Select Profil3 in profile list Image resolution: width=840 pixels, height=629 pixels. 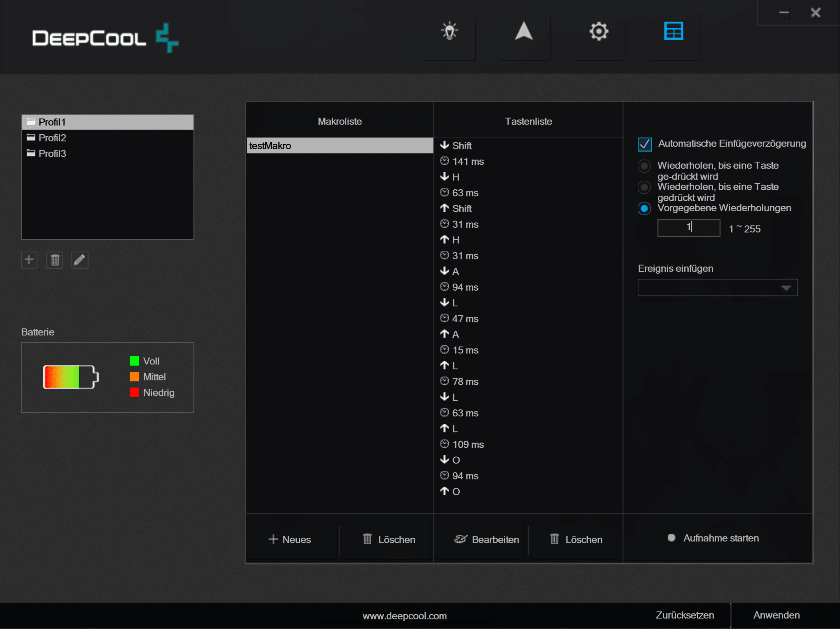[53, 153]
